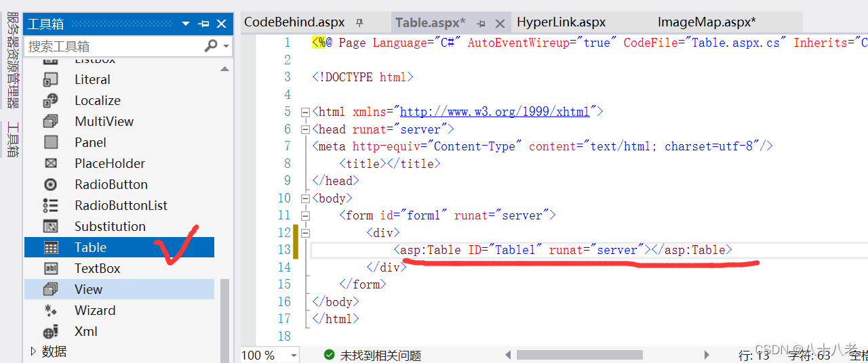
Task: Select the Wizard control icon
Action: [x=50, y=311]
